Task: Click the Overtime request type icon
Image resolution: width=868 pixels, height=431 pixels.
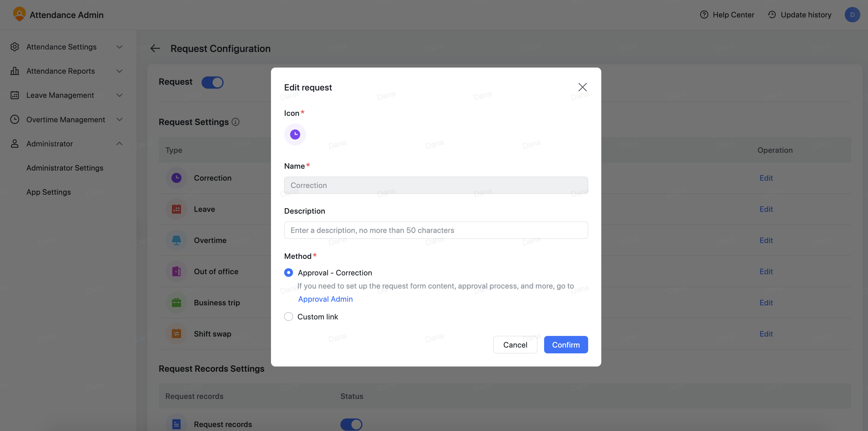Action: 176,240
